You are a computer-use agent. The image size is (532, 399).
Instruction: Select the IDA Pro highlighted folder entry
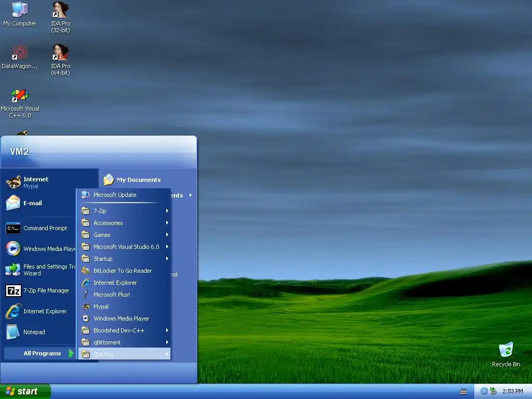point(124,354)
